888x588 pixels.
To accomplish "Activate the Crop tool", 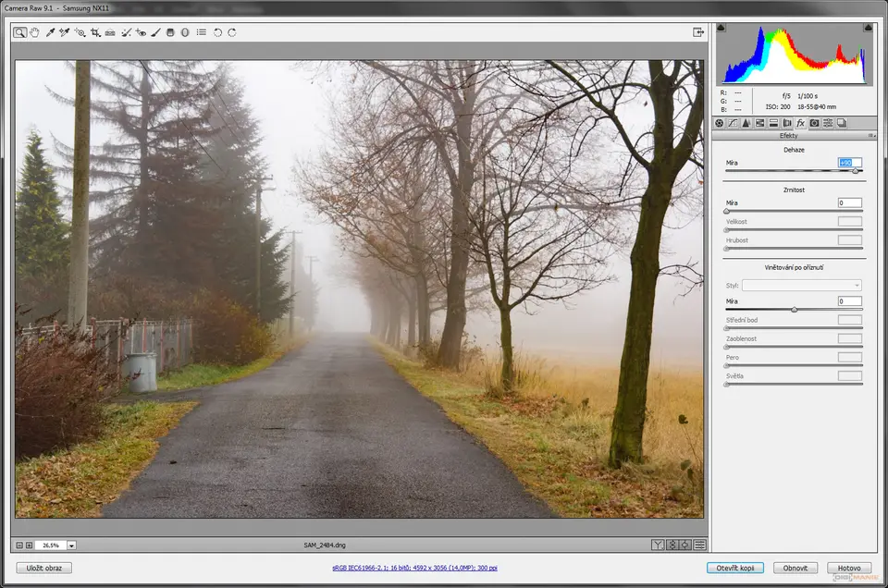I will pos(95,32).
